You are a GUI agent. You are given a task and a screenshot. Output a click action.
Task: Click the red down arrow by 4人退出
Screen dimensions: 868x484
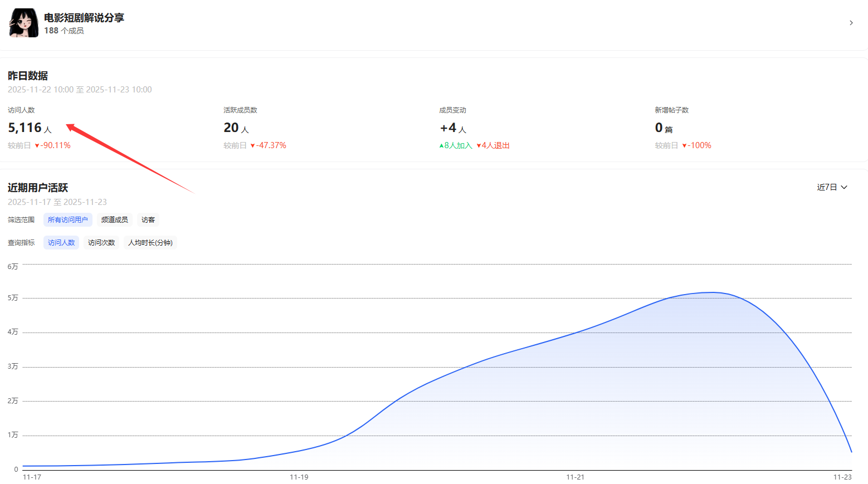tap(479, 146)
